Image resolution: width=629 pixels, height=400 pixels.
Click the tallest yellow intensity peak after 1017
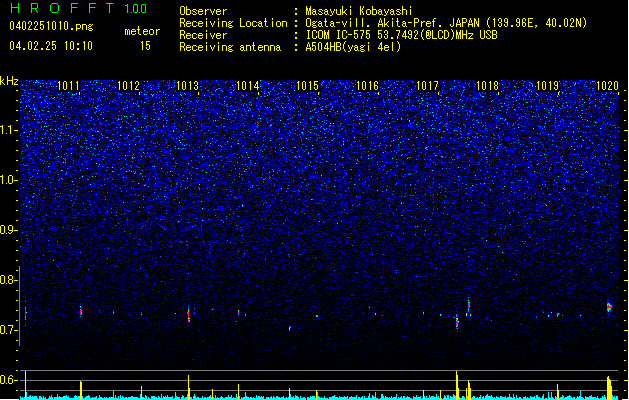coord(457,385)
